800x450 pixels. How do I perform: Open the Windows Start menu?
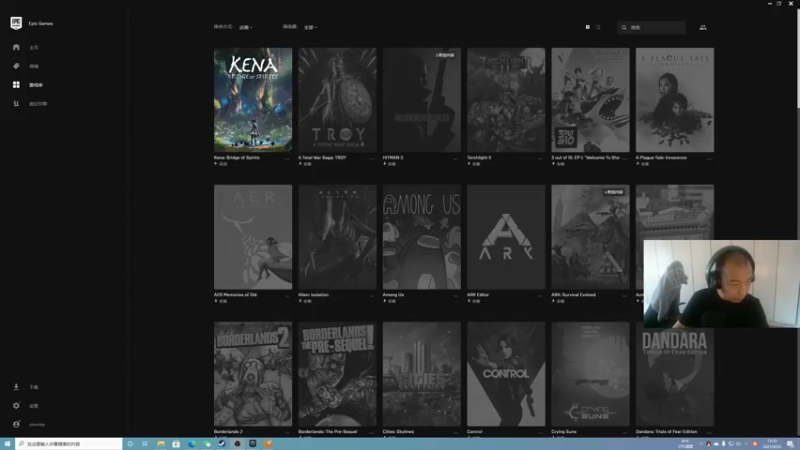tap(7, 444)
